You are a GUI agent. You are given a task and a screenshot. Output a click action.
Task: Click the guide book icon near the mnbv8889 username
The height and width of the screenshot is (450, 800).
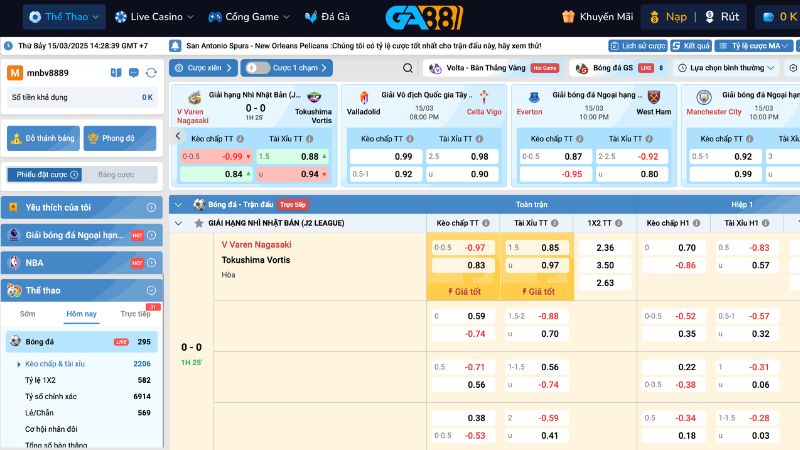click(116, 73)
